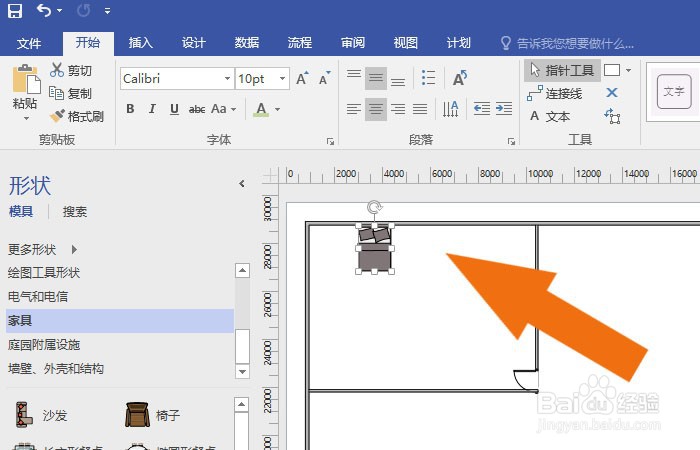Click the text direction icon
700x450 pixels.
tap(450, 109)
